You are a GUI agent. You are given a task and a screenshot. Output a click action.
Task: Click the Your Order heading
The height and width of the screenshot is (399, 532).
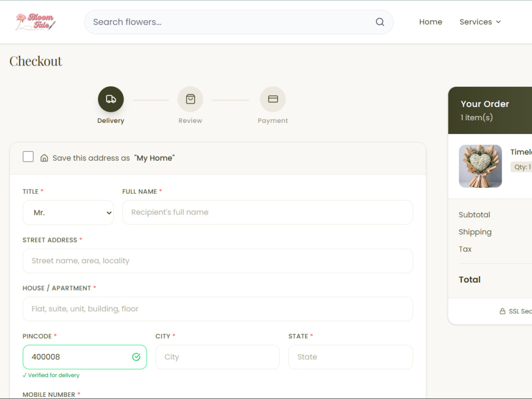485,104
